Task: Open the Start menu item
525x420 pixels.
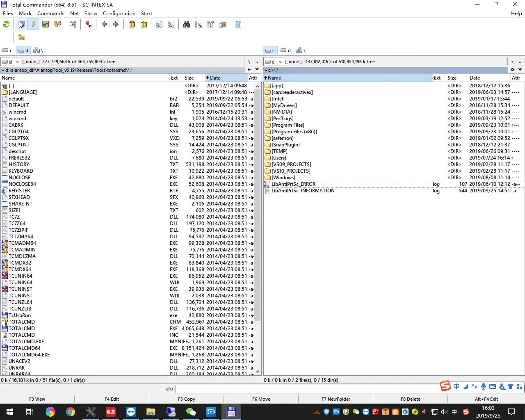Action: coord(146,13)
